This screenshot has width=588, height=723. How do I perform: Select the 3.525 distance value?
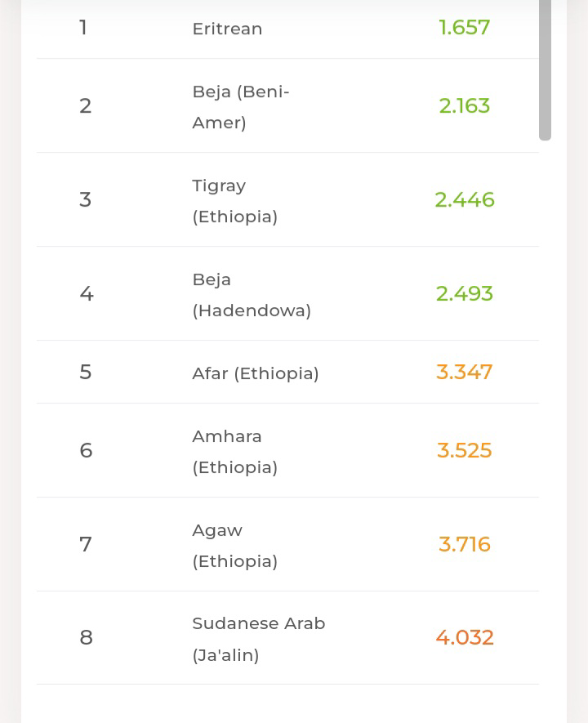pyautogui.click(x=464, y=451)
